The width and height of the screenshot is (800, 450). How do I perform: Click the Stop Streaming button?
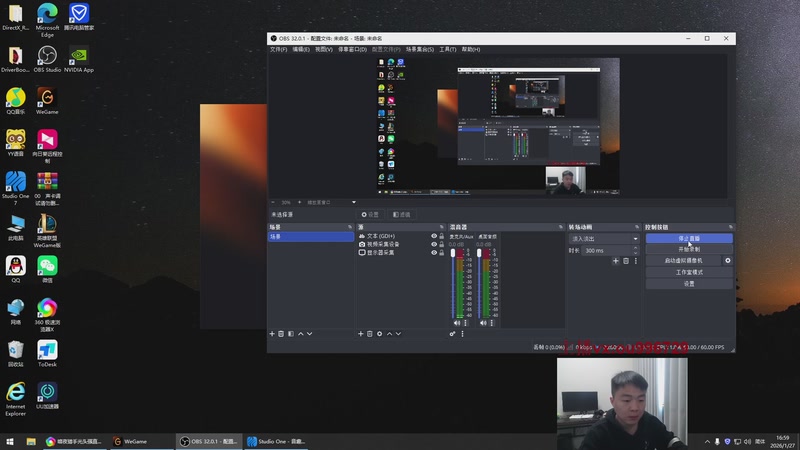[x=689, y=238]
